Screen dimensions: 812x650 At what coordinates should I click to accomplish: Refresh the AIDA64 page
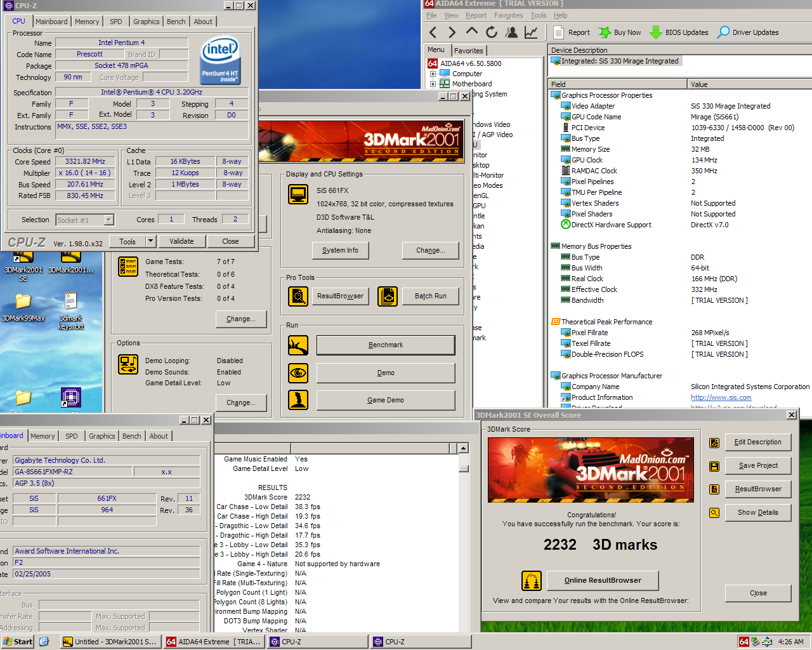click(x=491, y=32)
